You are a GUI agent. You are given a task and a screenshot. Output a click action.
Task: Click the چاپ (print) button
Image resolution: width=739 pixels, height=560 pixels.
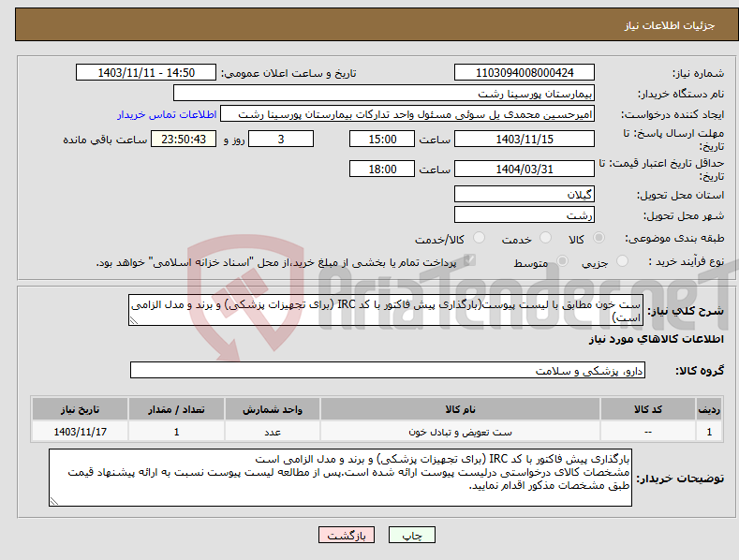[411, 535]
